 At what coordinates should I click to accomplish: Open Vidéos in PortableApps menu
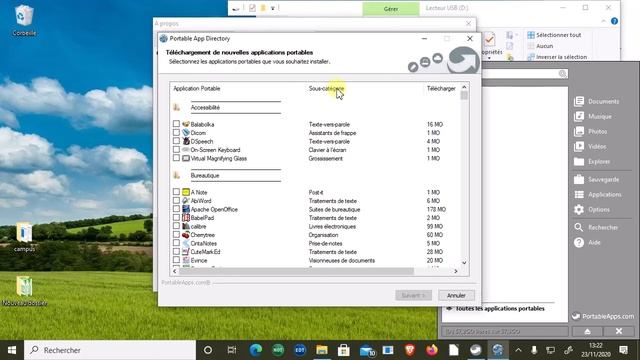(590, 146)
